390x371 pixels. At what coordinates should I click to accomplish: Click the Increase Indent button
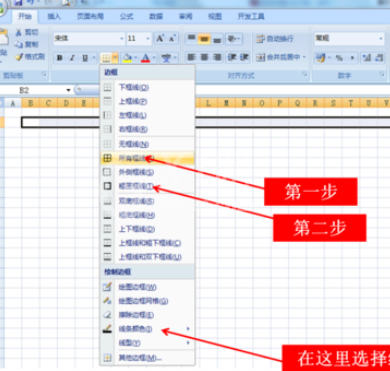[x=244, y=57]
